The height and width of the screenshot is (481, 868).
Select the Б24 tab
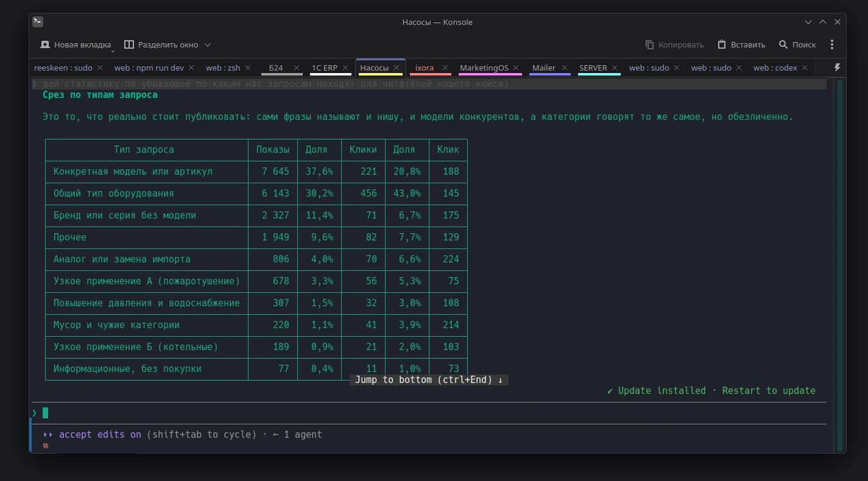click(276, 68)
